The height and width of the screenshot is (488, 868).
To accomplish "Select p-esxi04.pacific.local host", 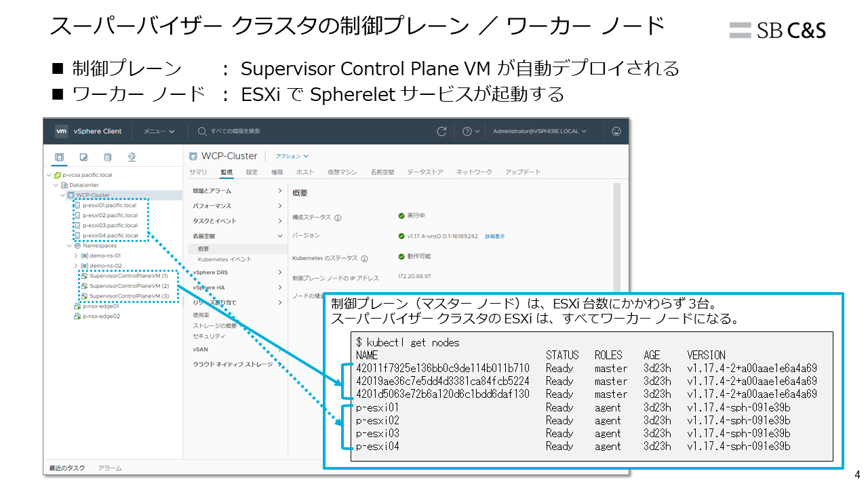I will pyautogui.click(x=110, y=236).
